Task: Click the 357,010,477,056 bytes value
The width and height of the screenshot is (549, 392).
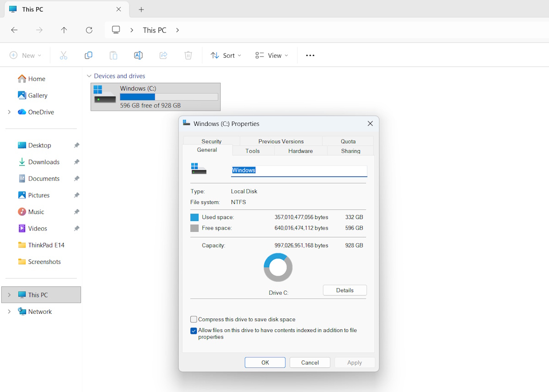Action: pyautogui.click(x=301, y=217)
